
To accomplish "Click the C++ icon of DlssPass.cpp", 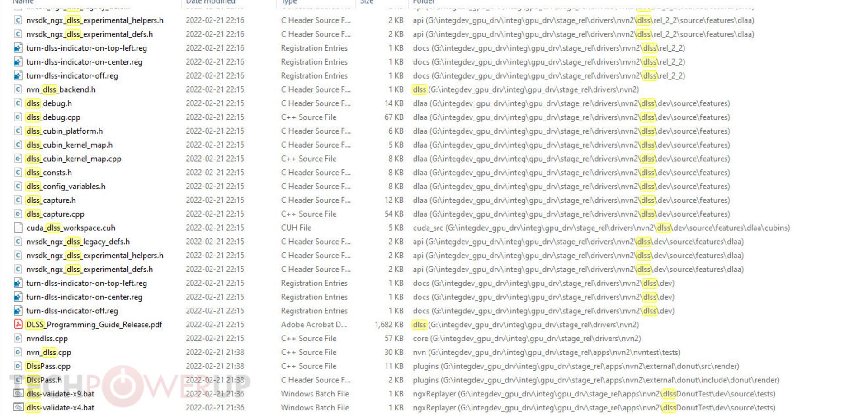I will (18, 366).
